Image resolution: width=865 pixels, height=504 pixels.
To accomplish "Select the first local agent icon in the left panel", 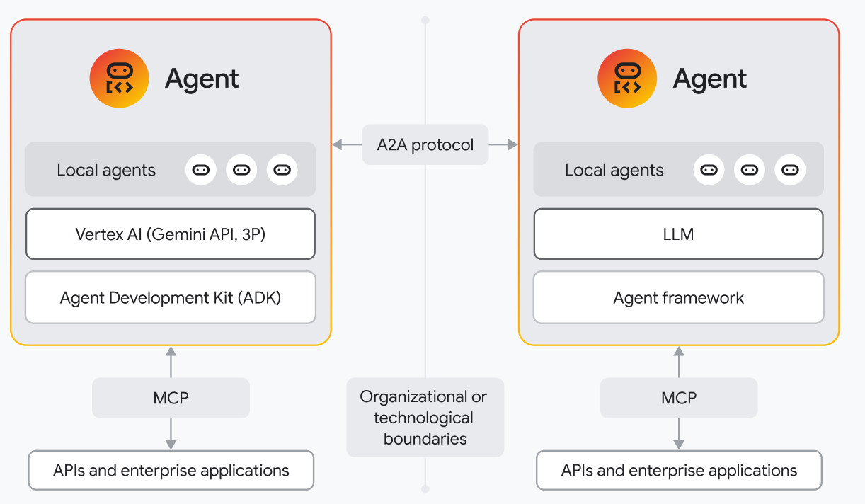I will [201, 170].
